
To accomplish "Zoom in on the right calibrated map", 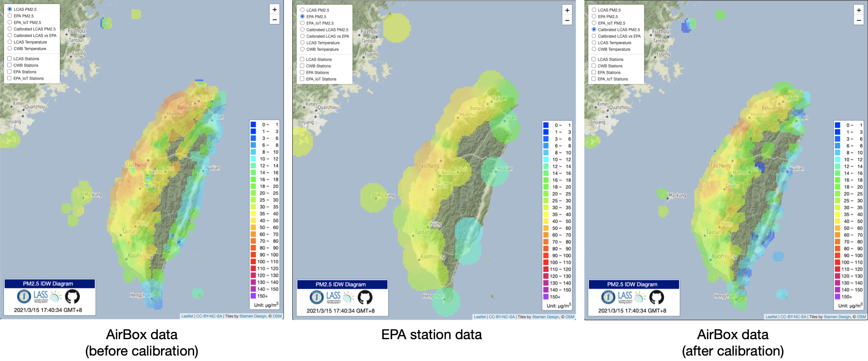I will 858,10.
